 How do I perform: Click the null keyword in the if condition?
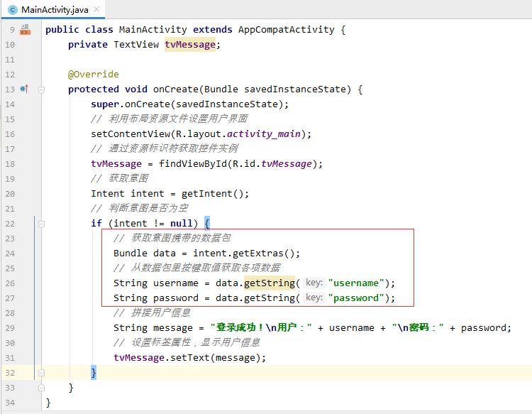coord(182,224)
